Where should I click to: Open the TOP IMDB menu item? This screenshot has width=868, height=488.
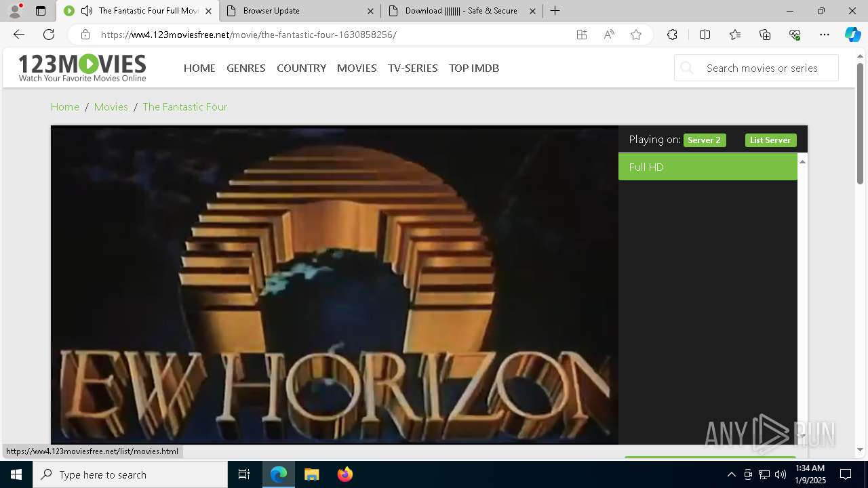tap(474, 68)
